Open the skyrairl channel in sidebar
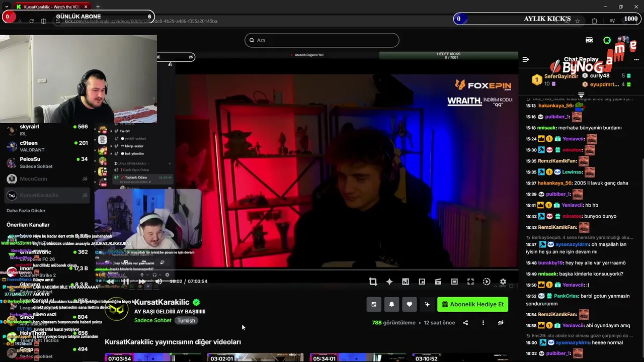Screen dimensions: 644x362 47,130
